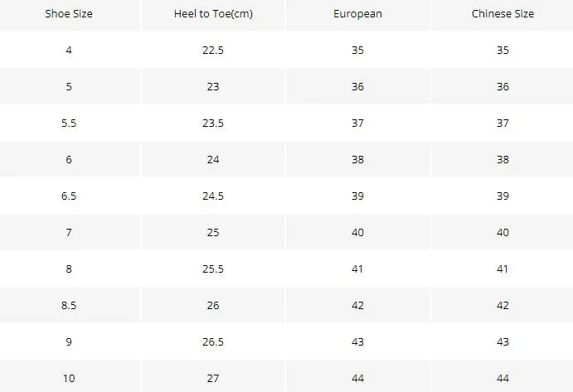Select shoe size 8.5 cell
Image resolution: width=573 pixels, height=392 pixels.
pos(69,306)
